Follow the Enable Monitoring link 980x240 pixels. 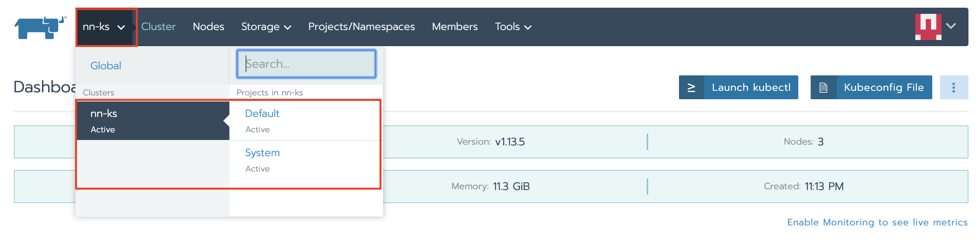[x=877, y=222]
